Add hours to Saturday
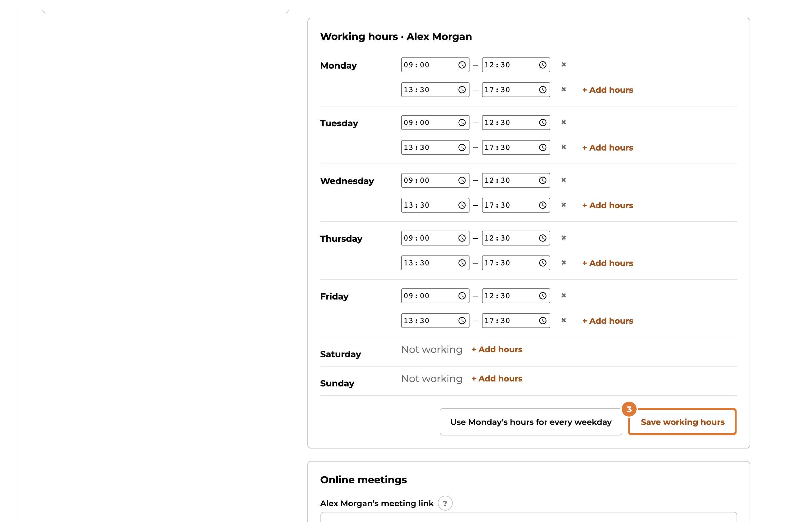Image resolution: width=785 pixels, height=532 pixels. [x=497, y=349]
